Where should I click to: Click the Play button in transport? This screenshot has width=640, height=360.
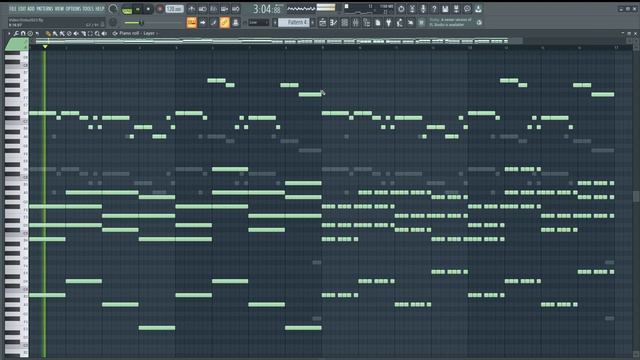click(138, 9)
